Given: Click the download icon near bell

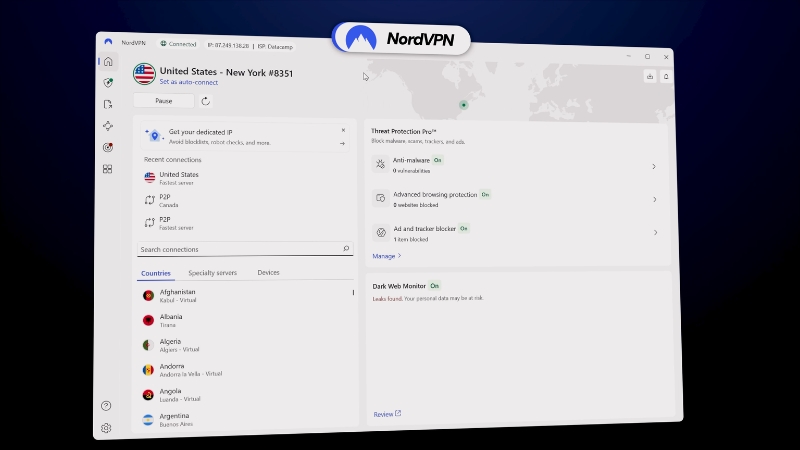Looking at the screenshot, I should pyautogui.click(x=649, y=77).
